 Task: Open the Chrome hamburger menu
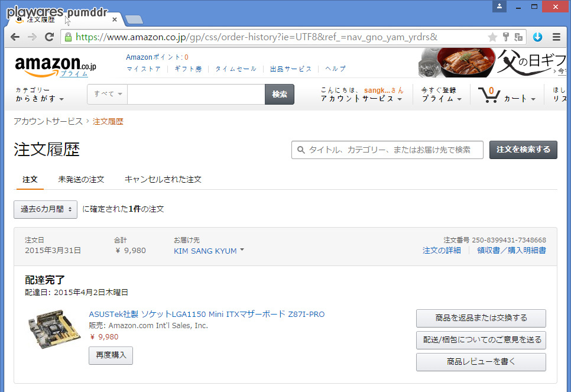coord(556,37)
